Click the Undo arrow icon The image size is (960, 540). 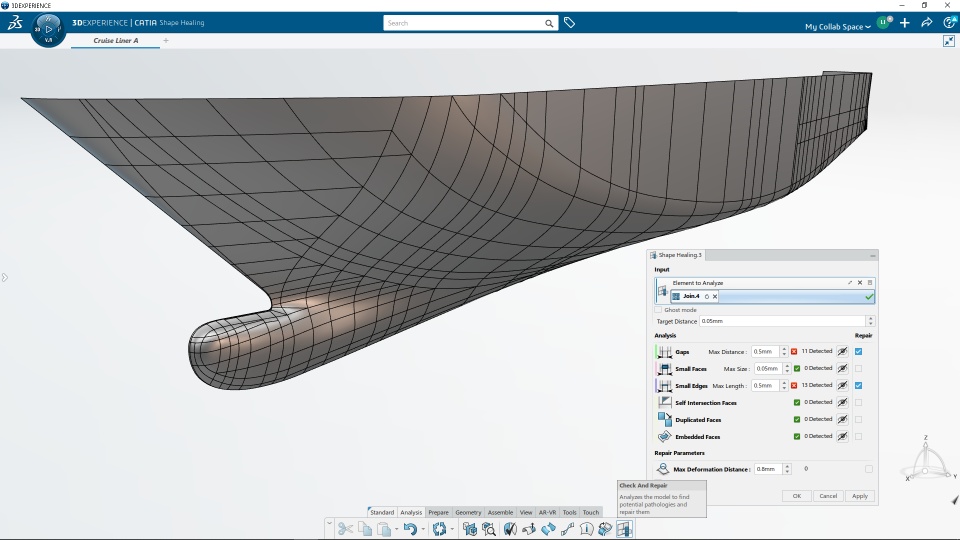click(410, 529)
